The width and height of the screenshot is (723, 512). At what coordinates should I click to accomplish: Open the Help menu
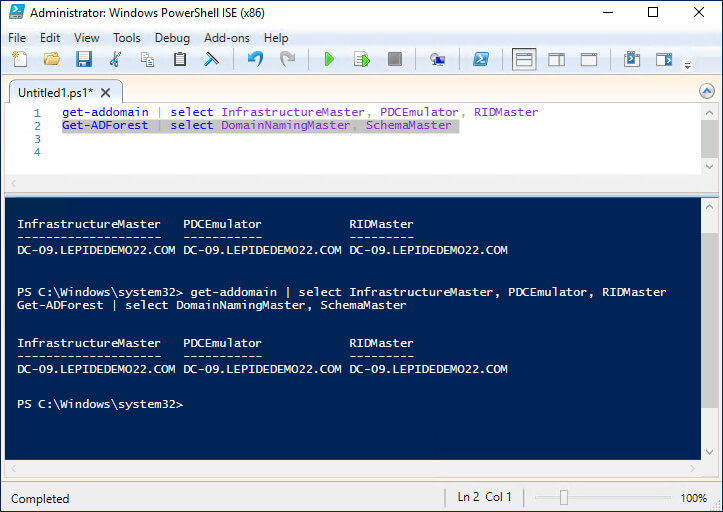[x=276, y=38]
